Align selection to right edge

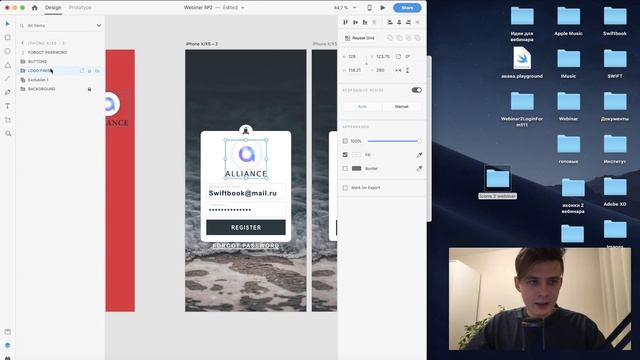coord(408,22)
